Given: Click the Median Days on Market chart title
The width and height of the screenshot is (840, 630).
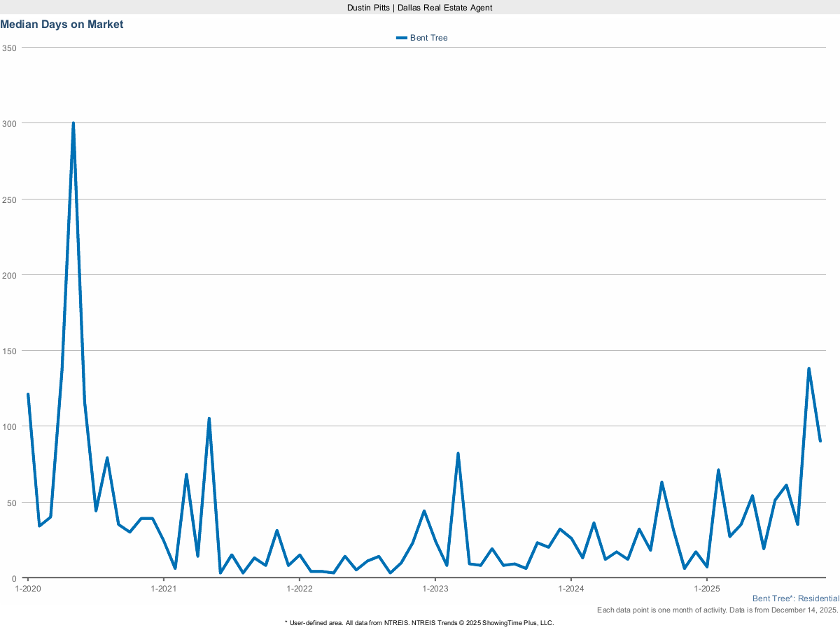Looking at the screenshot, I should point(62,24).
